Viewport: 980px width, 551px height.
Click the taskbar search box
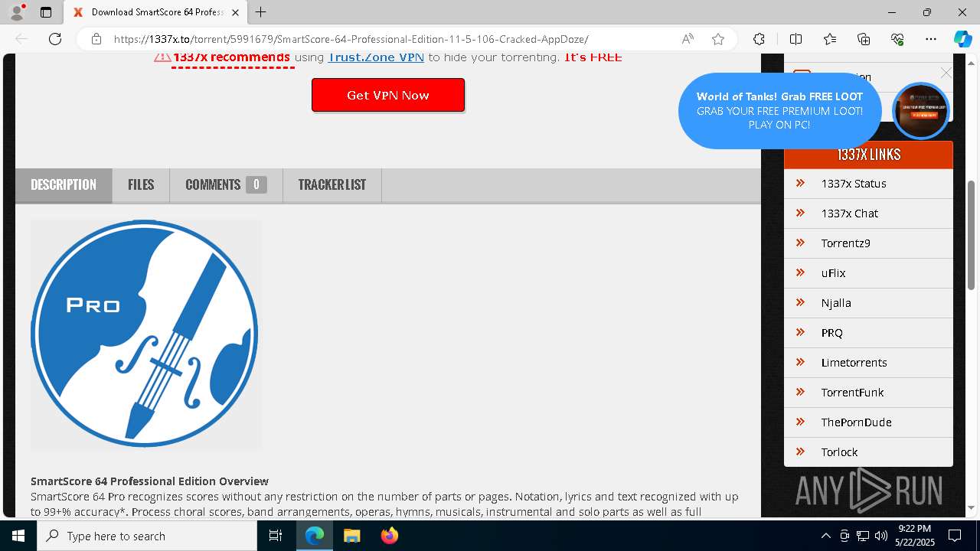click(x=147, y=536)
